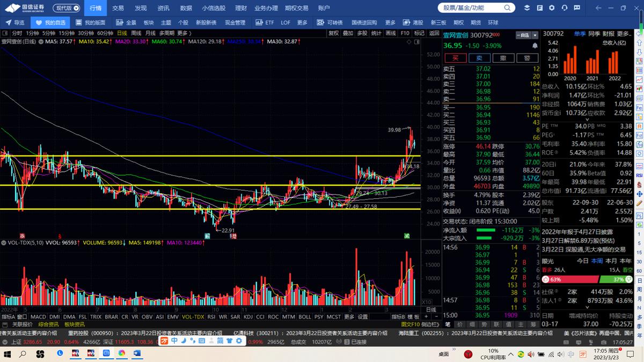Click the F-shaped icon in title bar
Screen dimensions: 644x362
pyautogui.click(x=539, y=8)
